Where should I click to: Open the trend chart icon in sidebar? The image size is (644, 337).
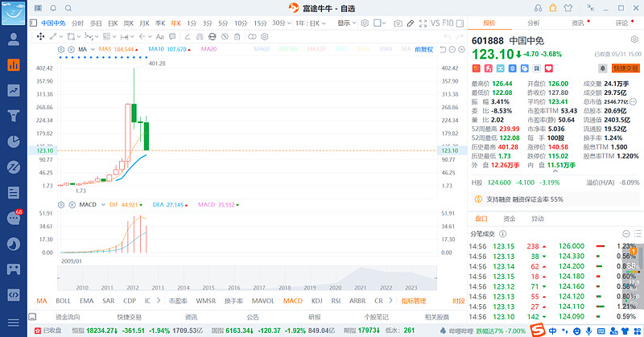(13, 90)
